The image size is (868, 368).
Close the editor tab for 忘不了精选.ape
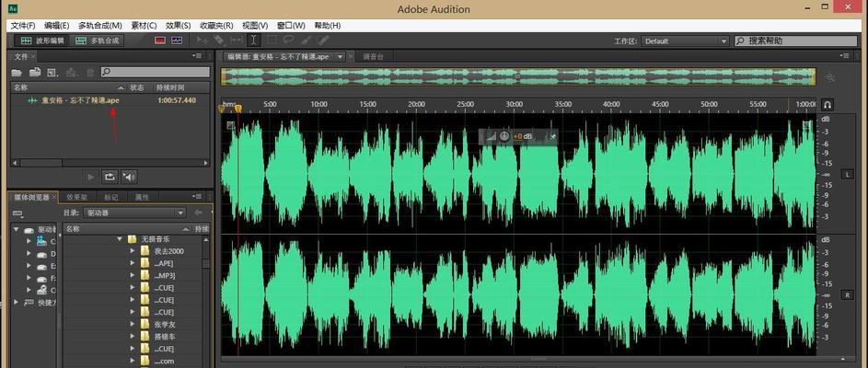point(351,56)
